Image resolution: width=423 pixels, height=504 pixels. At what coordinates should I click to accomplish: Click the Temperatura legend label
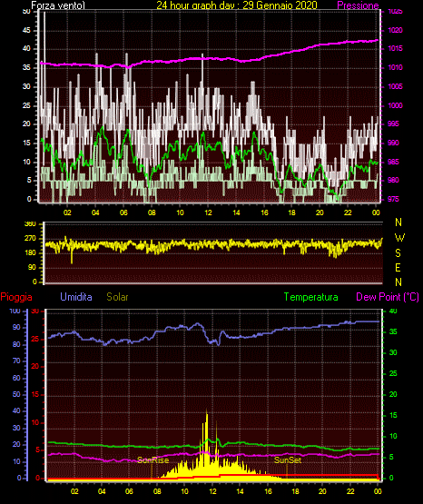pyautogui.click(x=311, y=297)
